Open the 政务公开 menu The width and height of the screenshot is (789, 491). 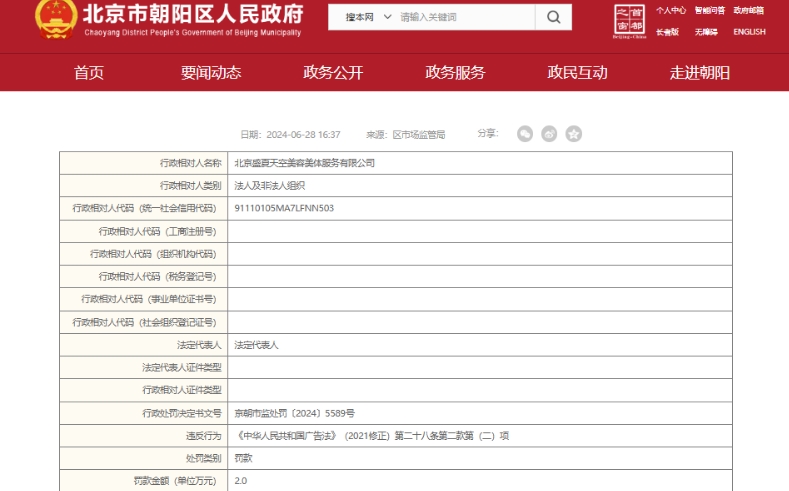333,72
